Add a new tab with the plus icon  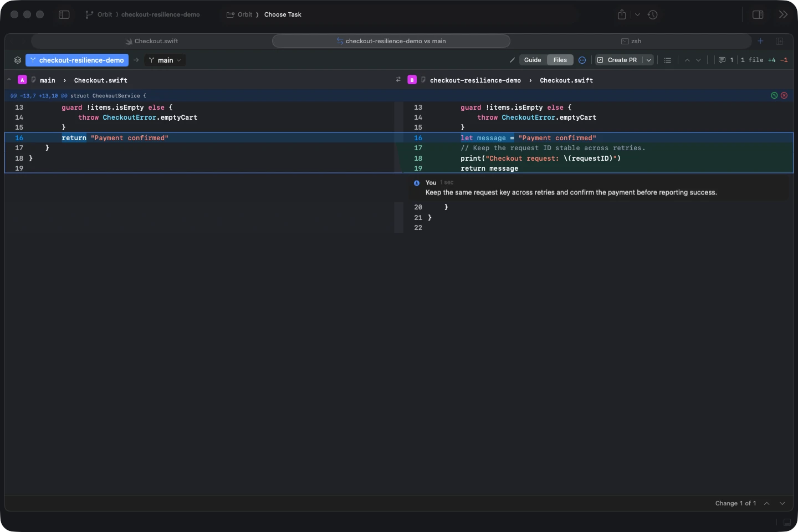click(x=760, y=41)
